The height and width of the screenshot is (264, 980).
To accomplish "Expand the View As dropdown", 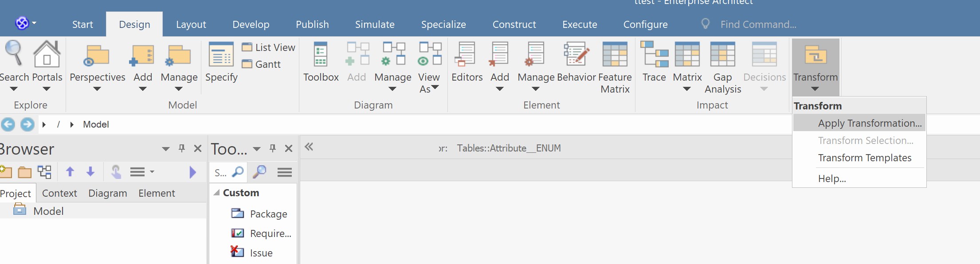I will tap(435, 87).
